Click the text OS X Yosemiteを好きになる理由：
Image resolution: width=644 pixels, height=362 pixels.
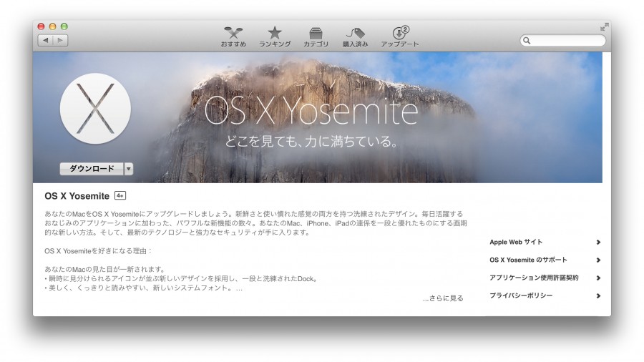pyautogui.click(x=99, y=251)
